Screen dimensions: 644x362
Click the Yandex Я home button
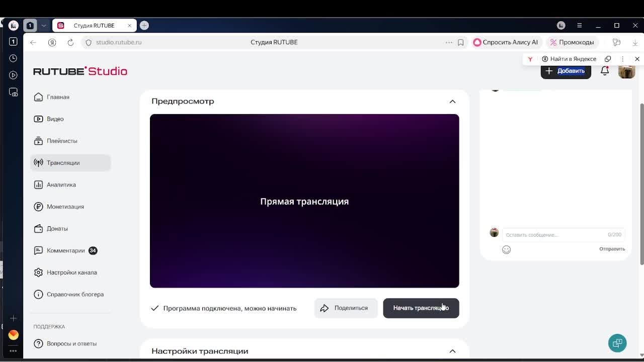52,42
